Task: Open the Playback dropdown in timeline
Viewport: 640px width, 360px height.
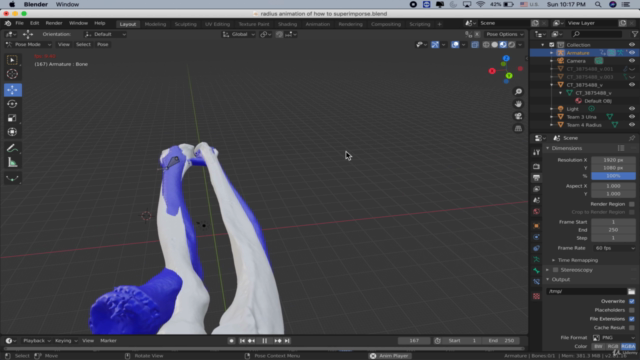Action: pyautogui.click(x=36, y=341)
